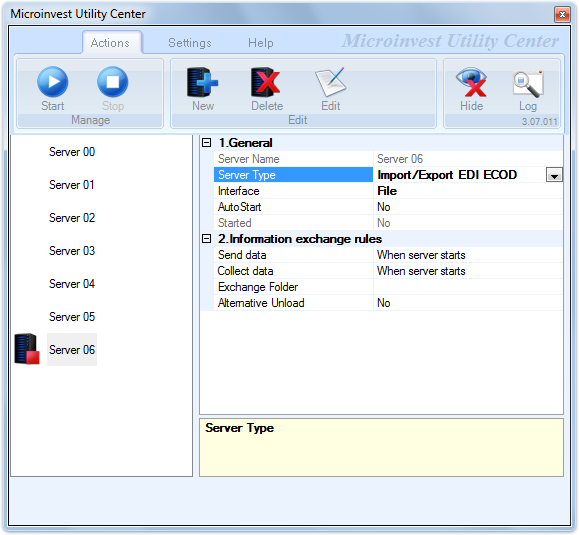Open the Log magnifier icon
The width and height of the screenshot is (579, 535).
pyautogui.click(x=528, y=83)
